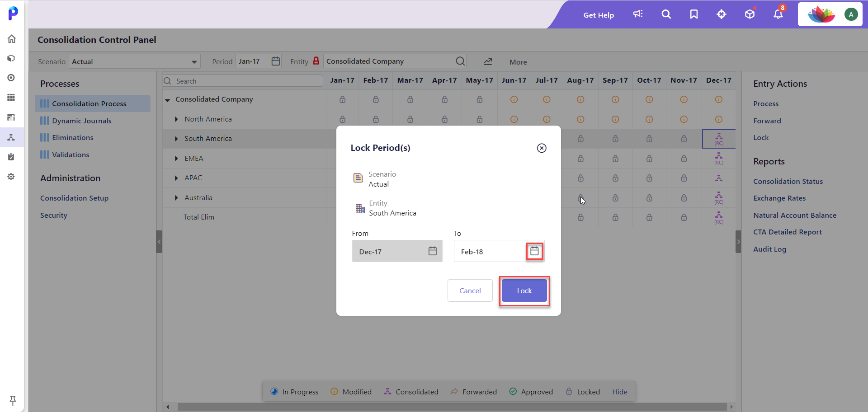868x412 pixels.
Task: Click Process under Entry Actions
Action: [766, 103]
